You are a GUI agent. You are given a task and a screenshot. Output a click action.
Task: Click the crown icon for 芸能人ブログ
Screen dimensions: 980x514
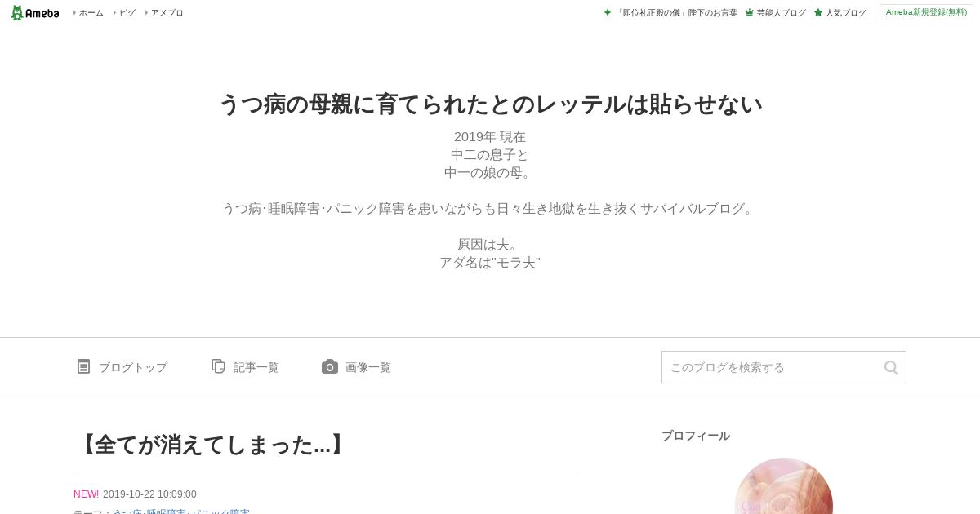(749, 12)
